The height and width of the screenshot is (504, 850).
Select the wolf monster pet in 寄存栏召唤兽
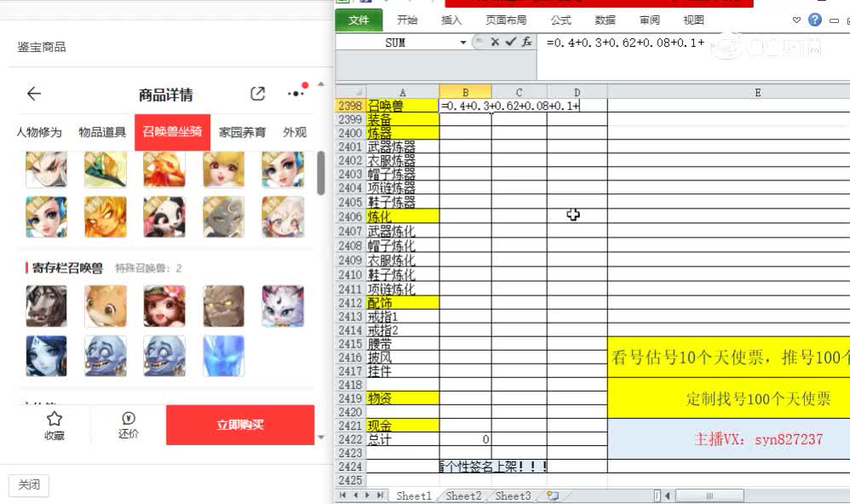[x=46, y=306]
